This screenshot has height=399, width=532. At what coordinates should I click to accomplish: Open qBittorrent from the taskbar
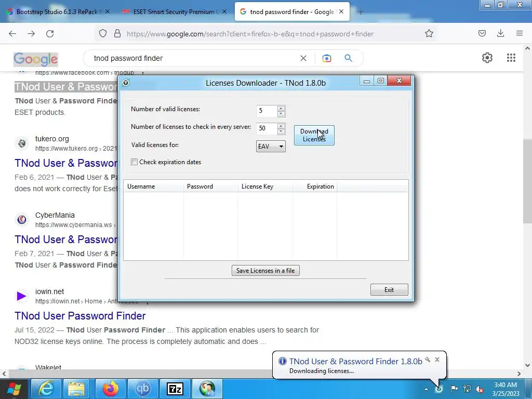click(142, 389)
